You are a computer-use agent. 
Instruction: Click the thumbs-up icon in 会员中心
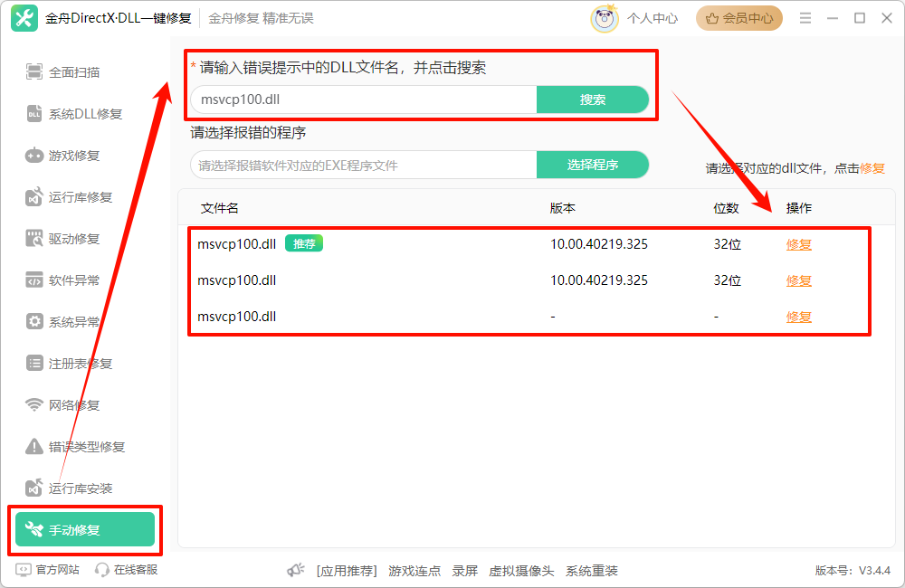(712, 18)
